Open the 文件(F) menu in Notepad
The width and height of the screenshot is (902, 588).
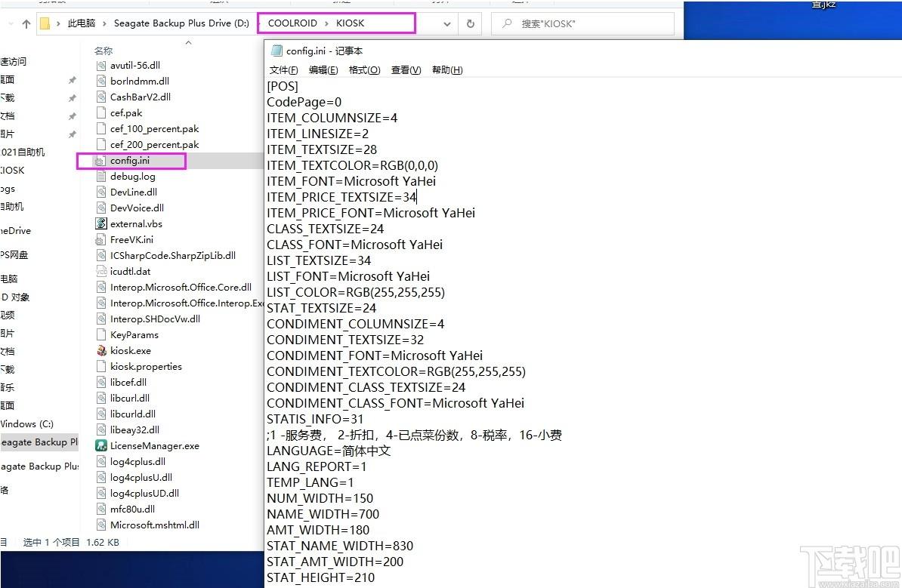283,70
